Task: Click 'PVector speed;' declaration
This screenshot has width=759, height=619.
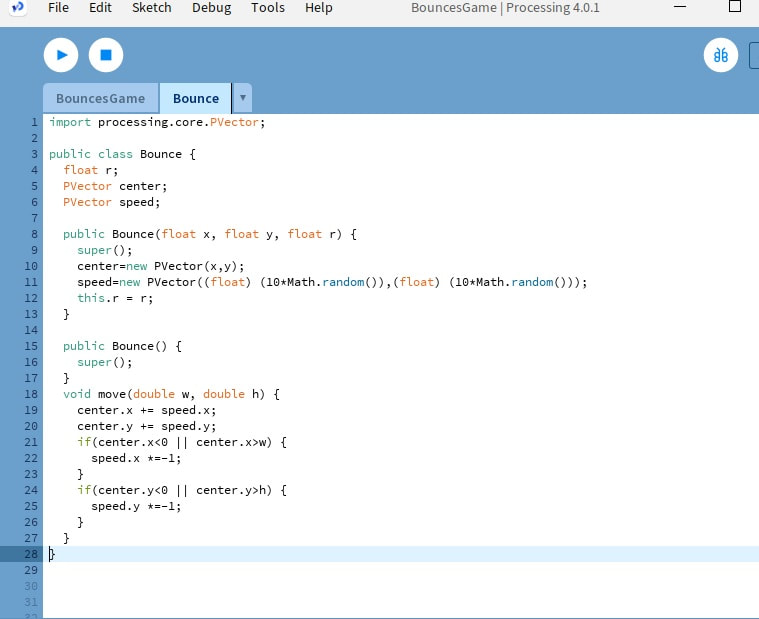Action: point(111,202)
